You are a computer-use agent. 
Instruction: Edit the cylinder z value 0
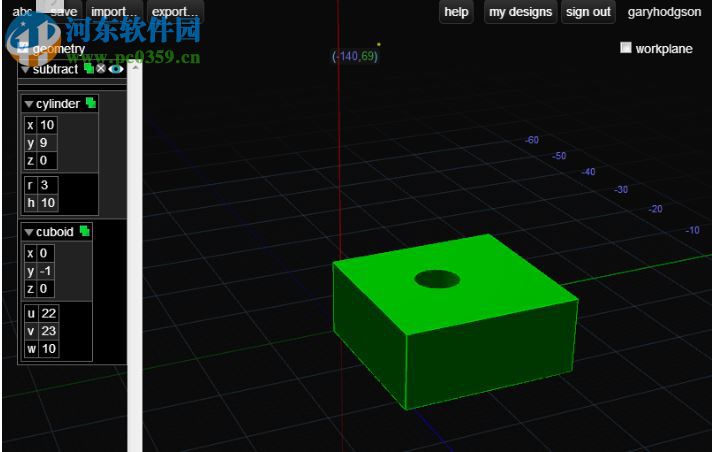47,160
